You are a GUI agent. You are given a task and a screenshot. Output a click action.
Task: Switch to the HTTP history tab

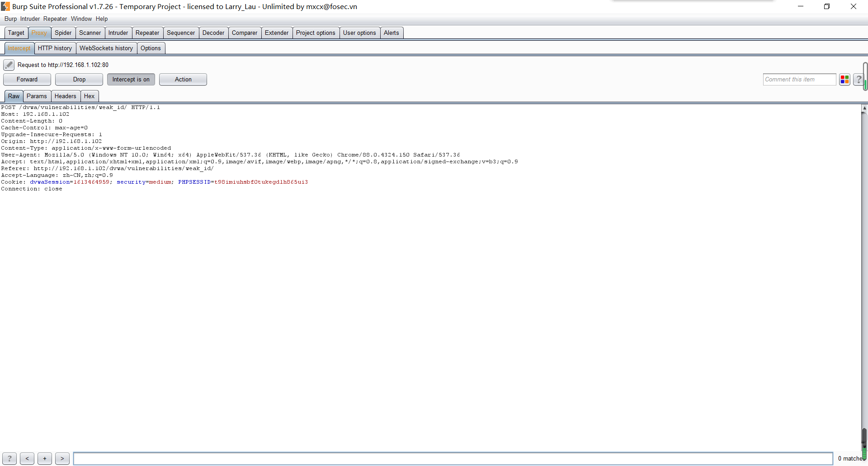pyautogui.click(x=55, y=48)
